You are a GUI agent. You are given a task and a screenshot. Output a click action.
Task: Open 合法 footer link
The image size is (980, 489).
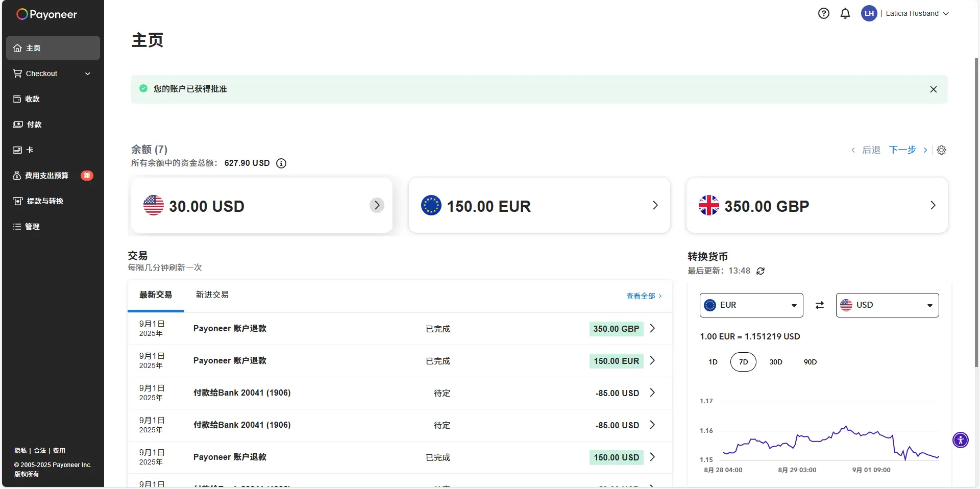(x=40, y=451)
